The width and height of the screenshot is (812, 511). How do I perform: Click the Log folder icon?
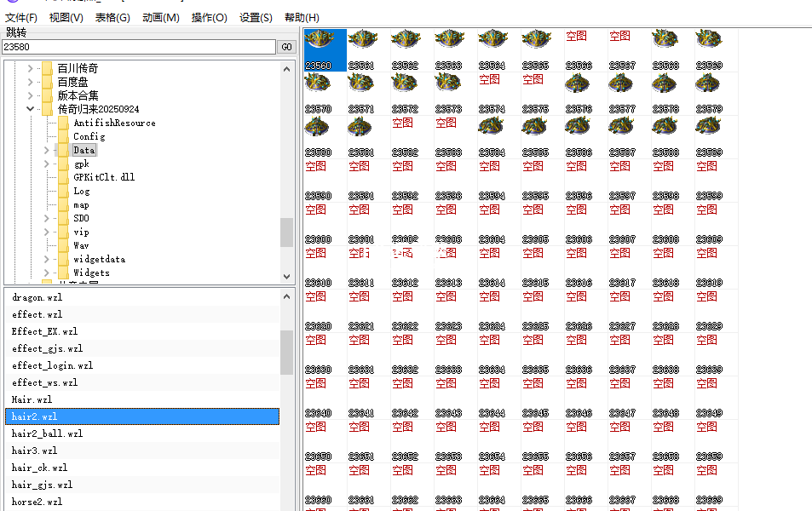click(x=63, y=191)
